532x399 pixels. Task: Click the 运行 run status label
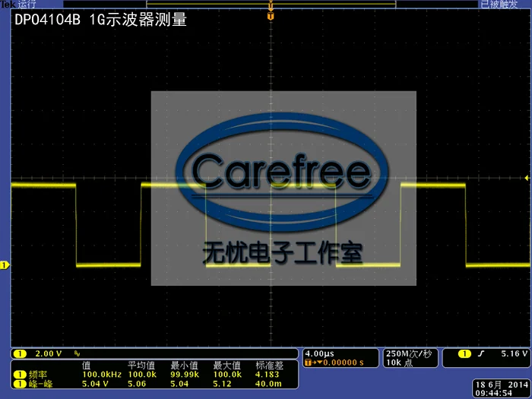pos(27,4)
